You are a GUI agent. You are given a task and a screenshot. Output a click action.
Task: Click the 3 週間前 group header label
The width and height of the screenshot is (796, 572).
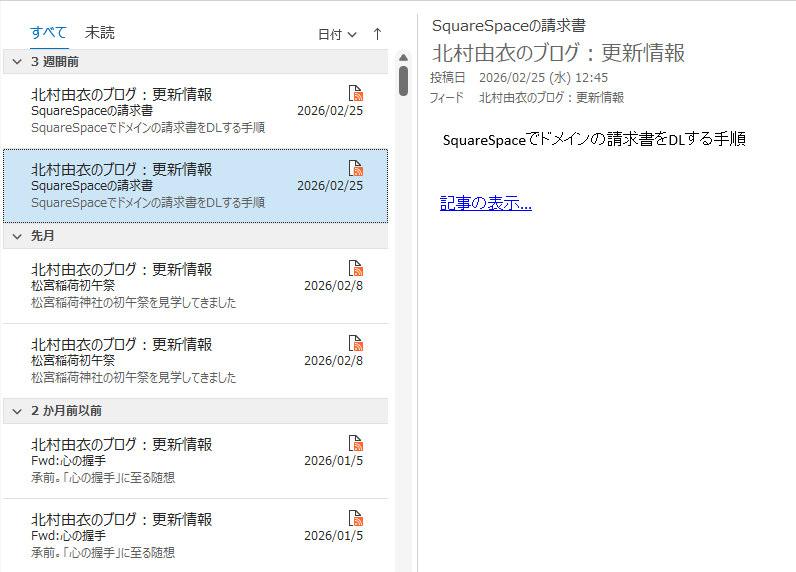click(x=55, y=62)
